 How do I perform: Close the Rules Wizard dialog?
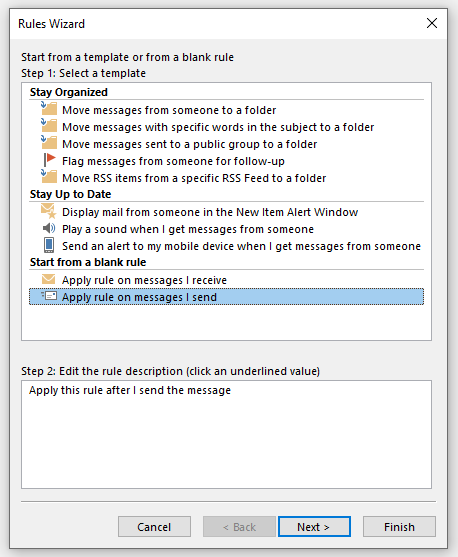pyautogui.click(x=432, y=23)
